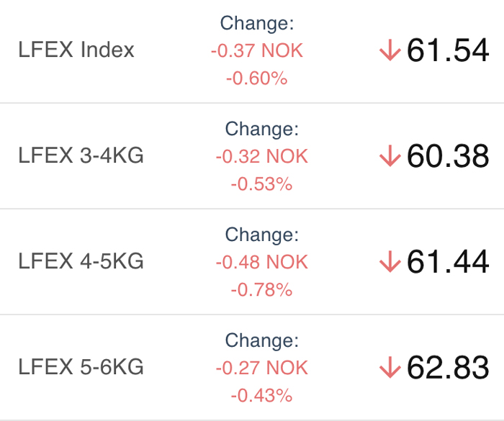This screenshot has height=421, width=504.
Task: Click the 61.54 index price value
Action: click(x=448, y=50)
